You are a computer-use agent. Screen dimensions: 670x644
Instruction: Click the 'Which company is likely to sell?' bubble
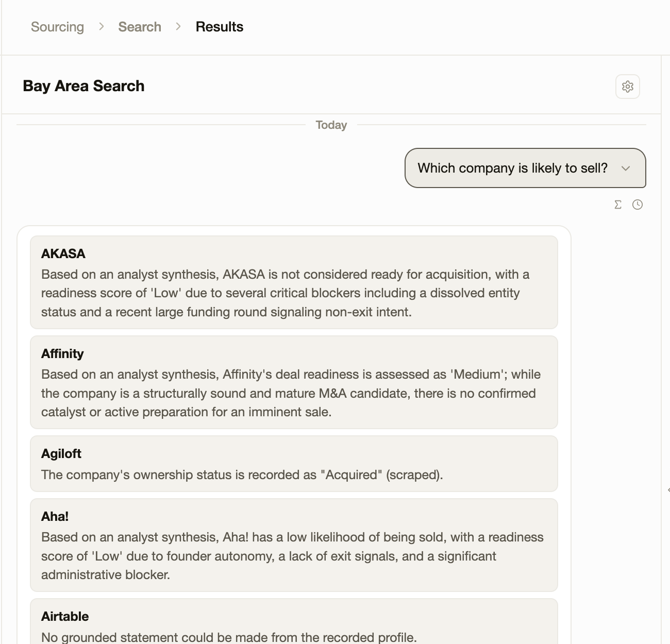[525, 168]
